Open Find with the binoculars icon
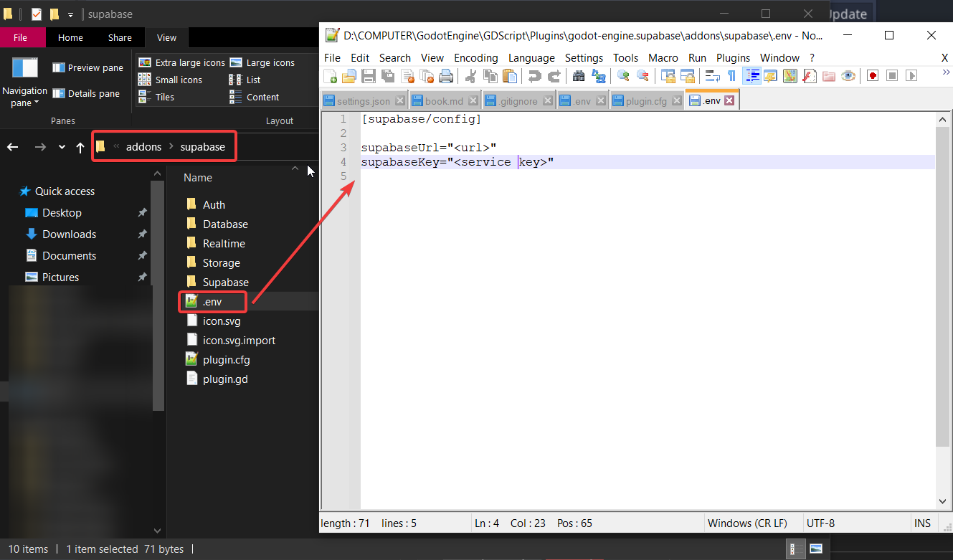The height and width of the screenshot is (560, 953). click(x=579, y=75)
